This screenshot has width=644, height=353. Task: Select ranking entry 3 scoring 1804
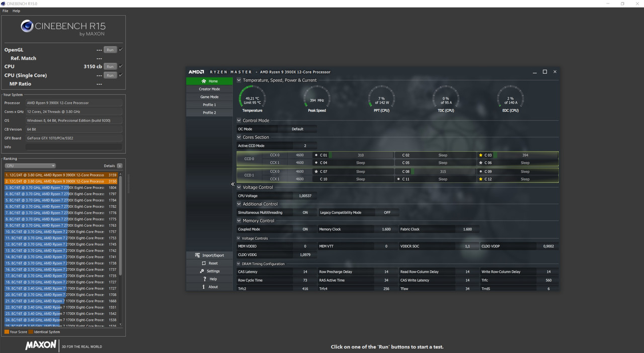pos(61,188)
